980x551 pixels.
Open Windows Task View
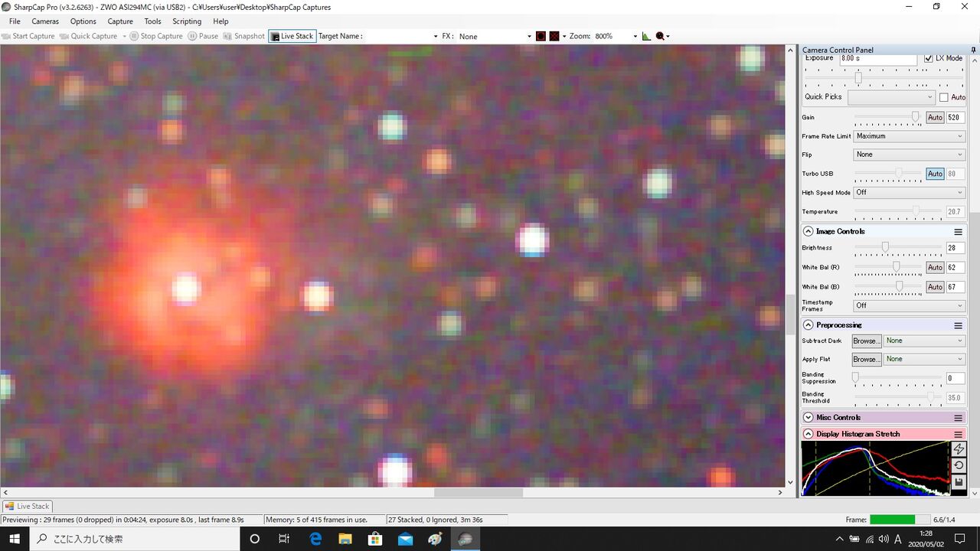[x=284, y=539]
